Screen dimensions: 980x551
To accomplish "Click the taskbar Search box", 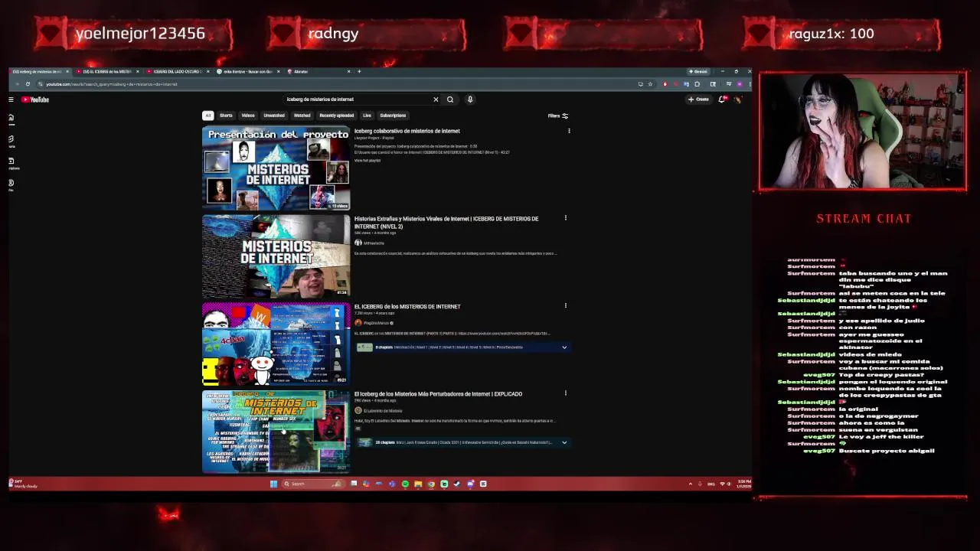I will tap(312, 484).
